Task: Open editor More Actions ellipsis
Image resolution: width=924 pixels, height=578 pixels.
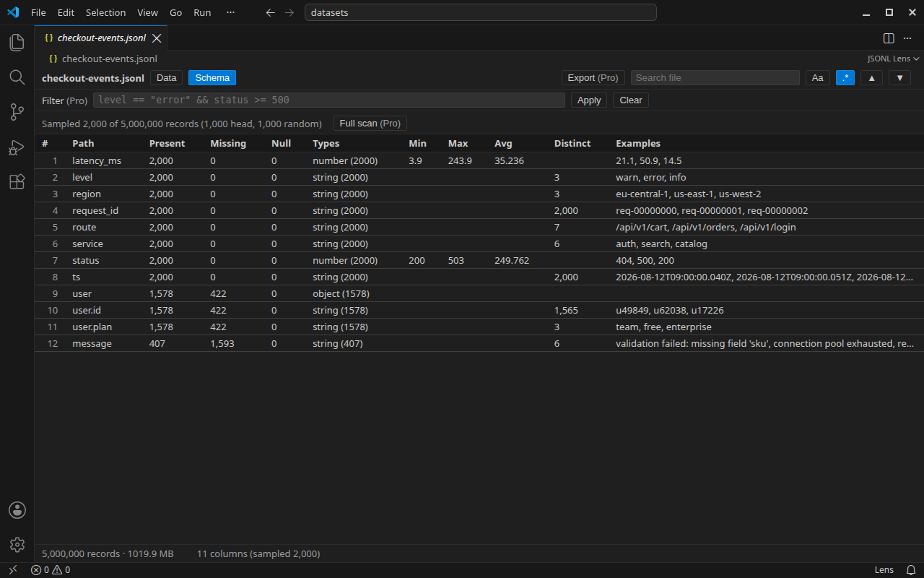Action: point(908,38)
